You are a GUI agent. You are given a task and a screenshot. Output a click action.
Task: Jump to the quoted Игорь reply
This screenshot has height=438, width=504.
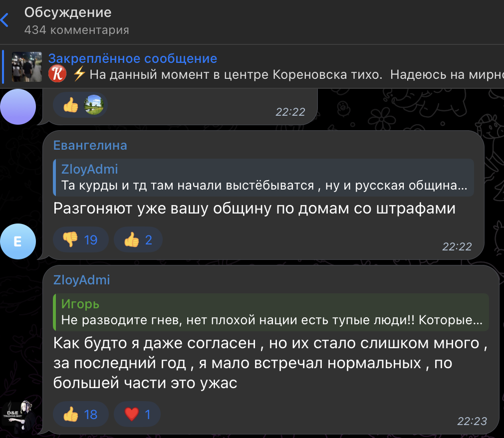coord(271,312)
